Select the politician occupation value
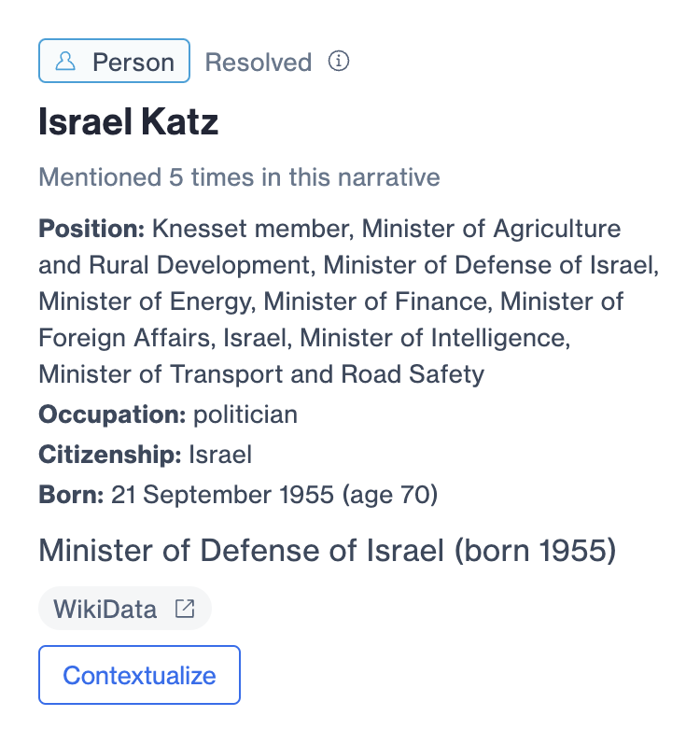The image size is (700, 744). pos(245,414)
